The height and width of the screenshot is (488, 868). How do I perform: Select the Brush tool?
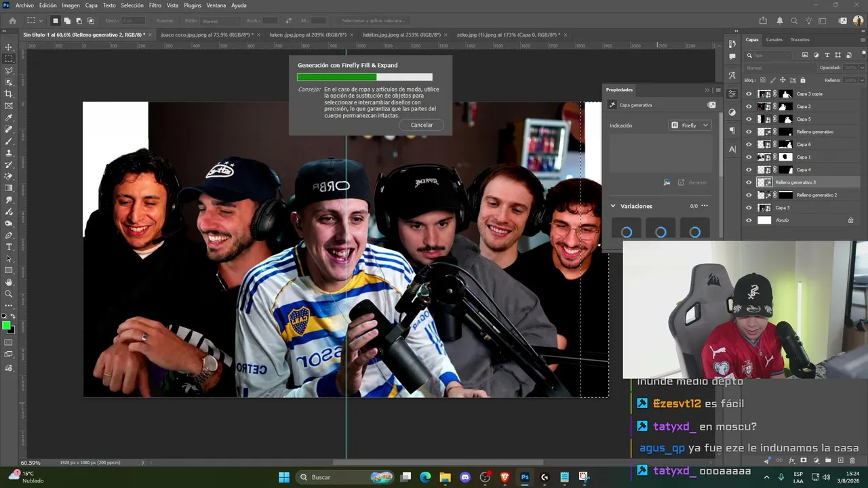[9, 141]
